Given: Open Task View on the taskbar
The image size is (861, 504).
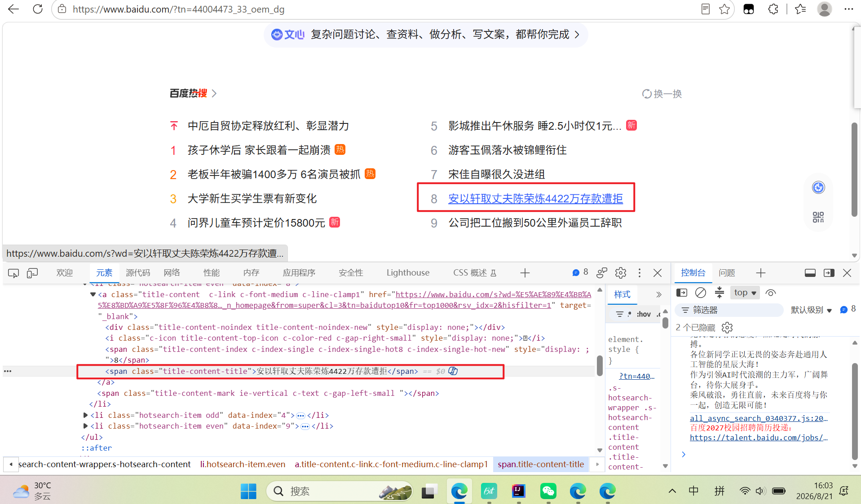Looking at the screenshot, I should 430,491.
